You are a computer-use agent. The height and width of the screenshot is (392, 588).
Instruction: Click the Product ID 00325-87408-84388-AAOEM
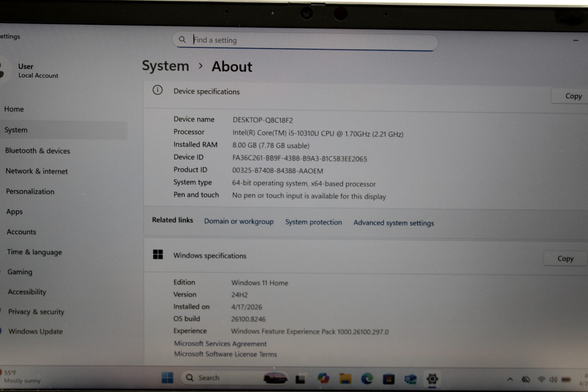click(277, 171)
